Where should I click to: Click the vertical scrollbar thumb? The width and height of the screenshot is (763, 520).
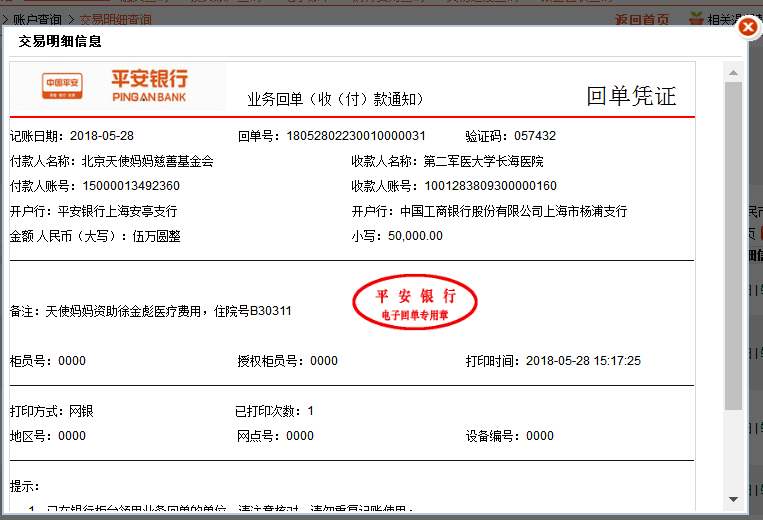(733, 246)
